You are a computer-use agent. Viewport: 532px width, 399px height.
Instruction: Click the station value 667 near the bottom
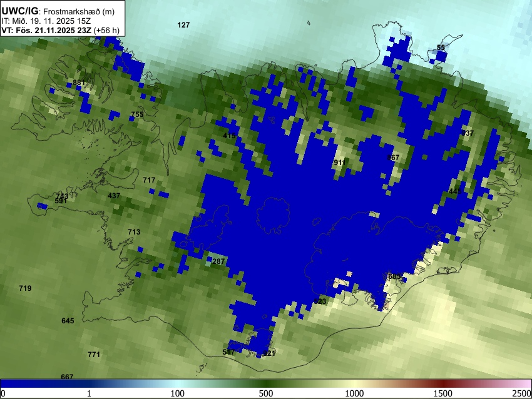67,376
